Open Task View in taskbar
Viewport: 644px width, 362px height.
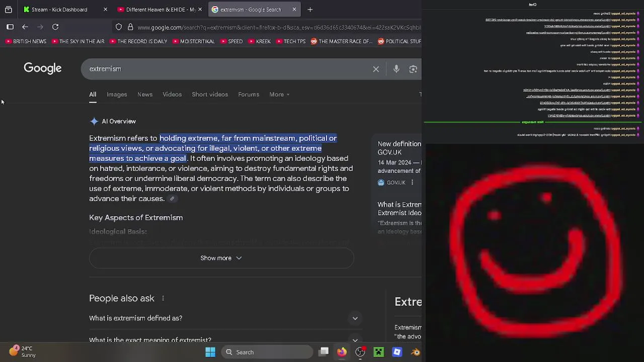click(324, 352)
